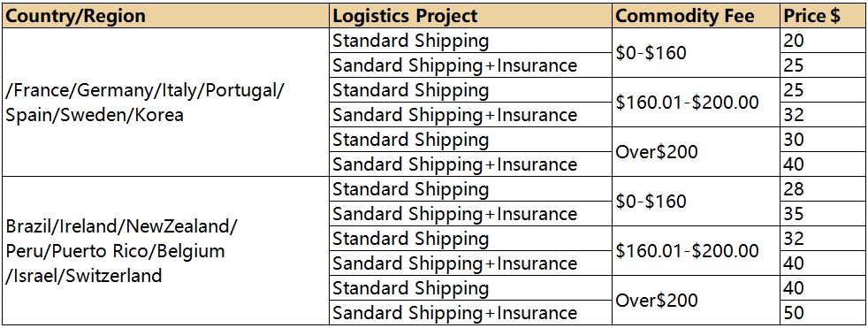Click the second $0-$160 fee cell
Image resolution: width=868 pixels, height=328 pixels.
click(x=697, y=202)
